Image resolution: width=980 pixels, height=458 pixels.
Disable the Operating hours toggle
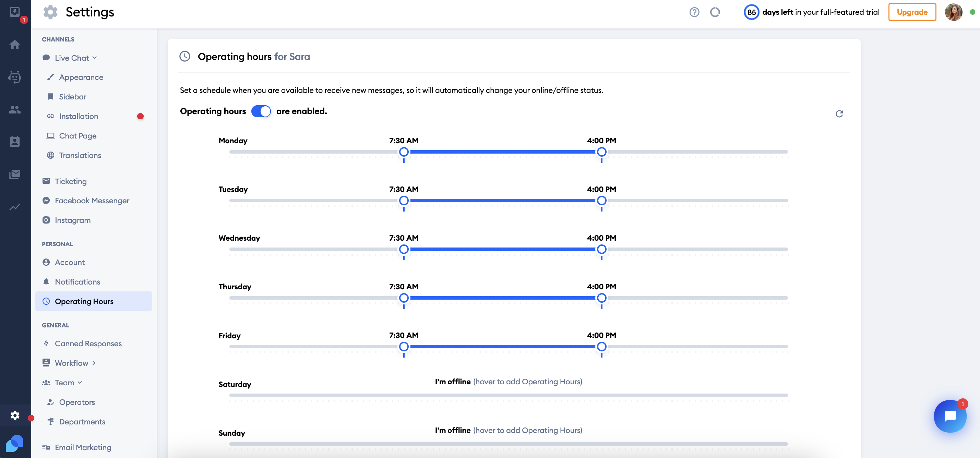[261, 111]
